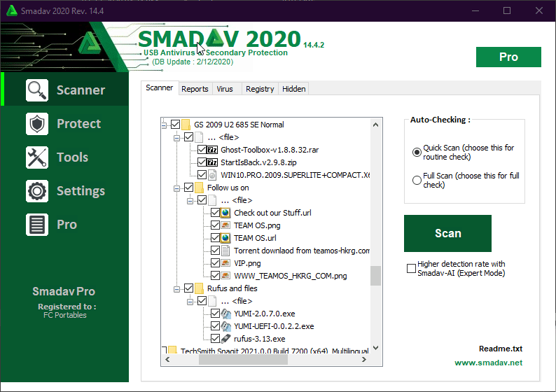Select the Full Scan radio button
The image size is (556, 392).
pyautogui.click(x=417, y=181)
